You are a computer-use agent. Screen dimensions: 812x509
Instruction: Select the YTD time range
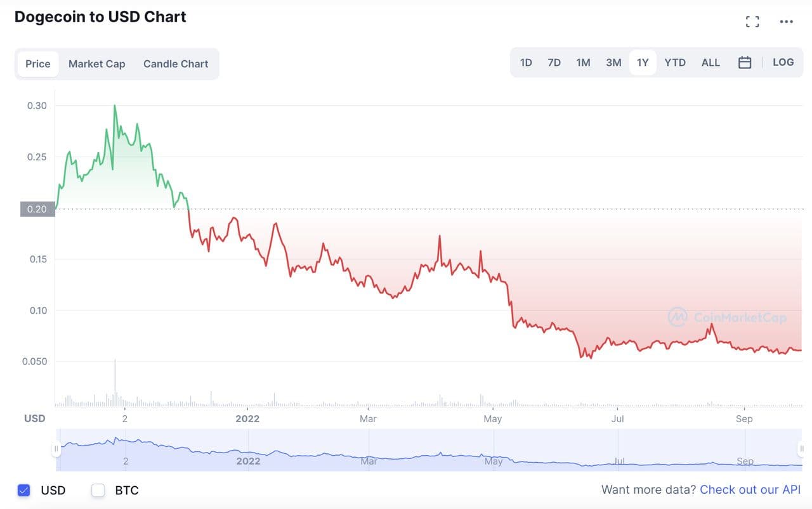click(675, 63)
